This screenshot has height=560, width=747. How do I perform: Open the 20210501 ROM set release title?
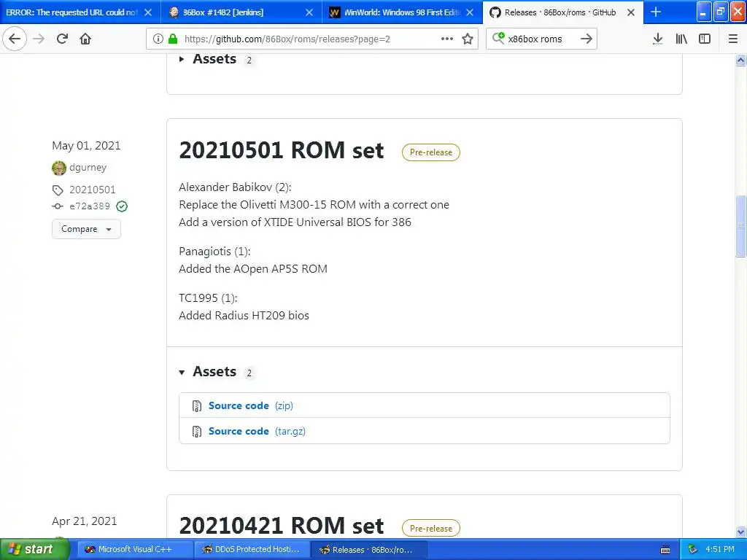pos(281,150)
